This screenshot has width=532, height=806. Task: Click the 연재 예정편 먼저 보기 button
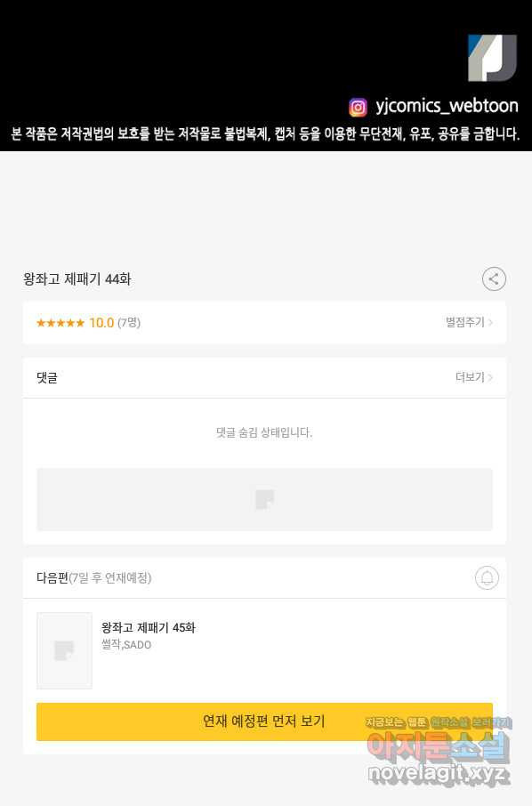tap(264, 721)
